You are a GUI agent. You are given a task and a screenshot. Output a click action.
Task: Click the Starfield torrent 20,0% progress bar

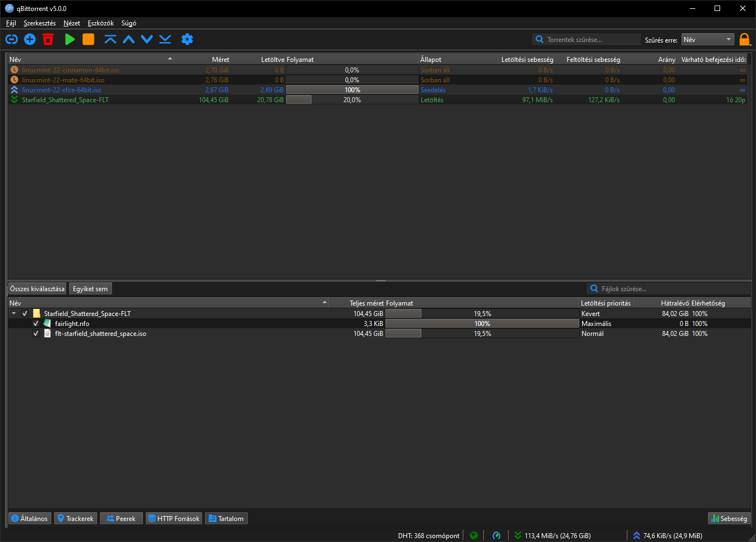click(352, 99)
